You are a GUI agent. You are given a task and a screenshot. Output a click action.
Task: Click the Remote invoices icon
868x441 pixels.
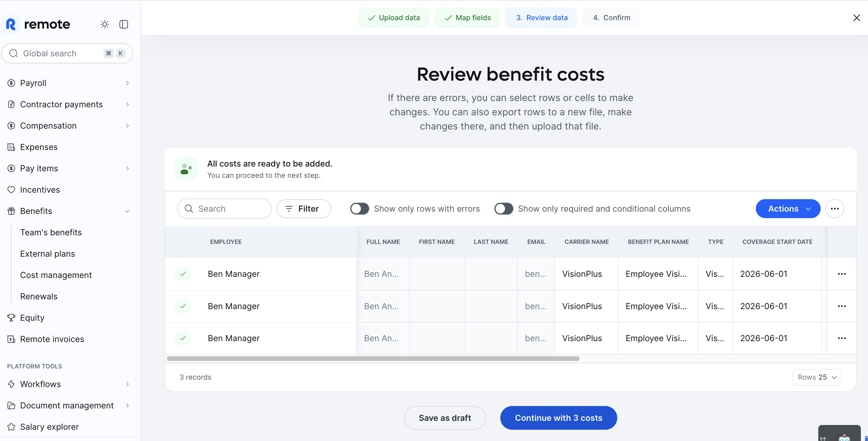[12, 339]
